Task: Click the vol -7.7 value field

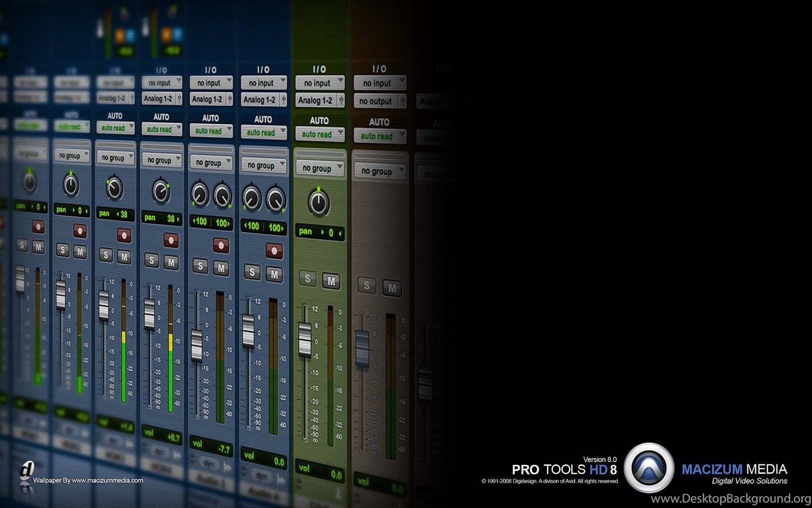Action: pyautogui.click(x=211, y=446)
